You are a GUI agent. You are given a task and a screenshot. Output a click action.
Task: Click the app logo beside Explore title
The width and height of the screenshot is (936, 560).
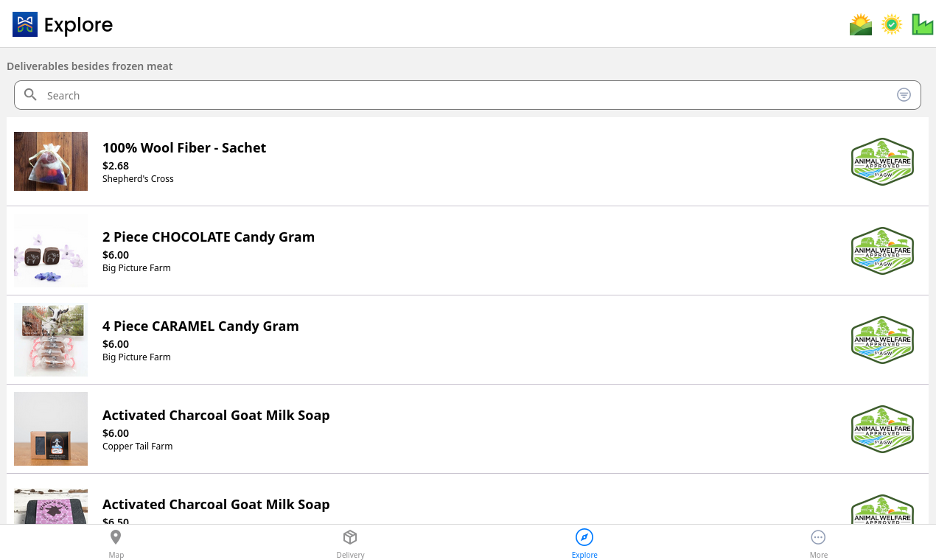click(x=25, y=24)
